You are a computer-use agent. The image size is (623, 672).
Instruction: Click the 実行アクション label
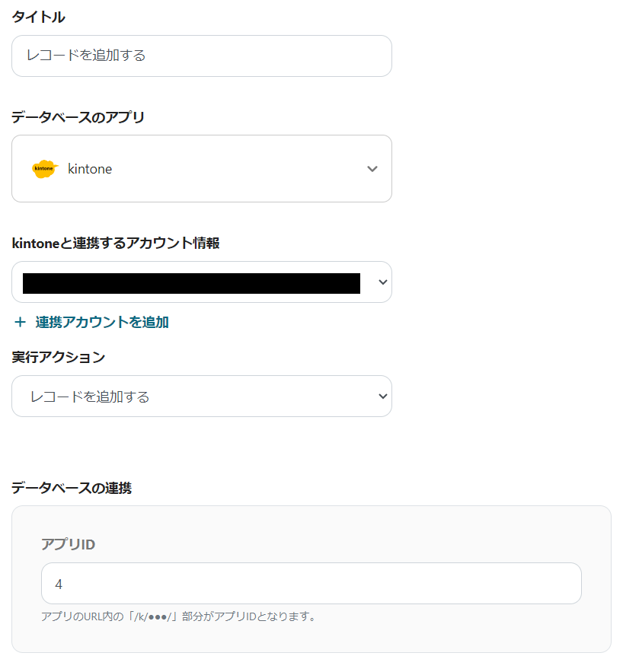58,357
